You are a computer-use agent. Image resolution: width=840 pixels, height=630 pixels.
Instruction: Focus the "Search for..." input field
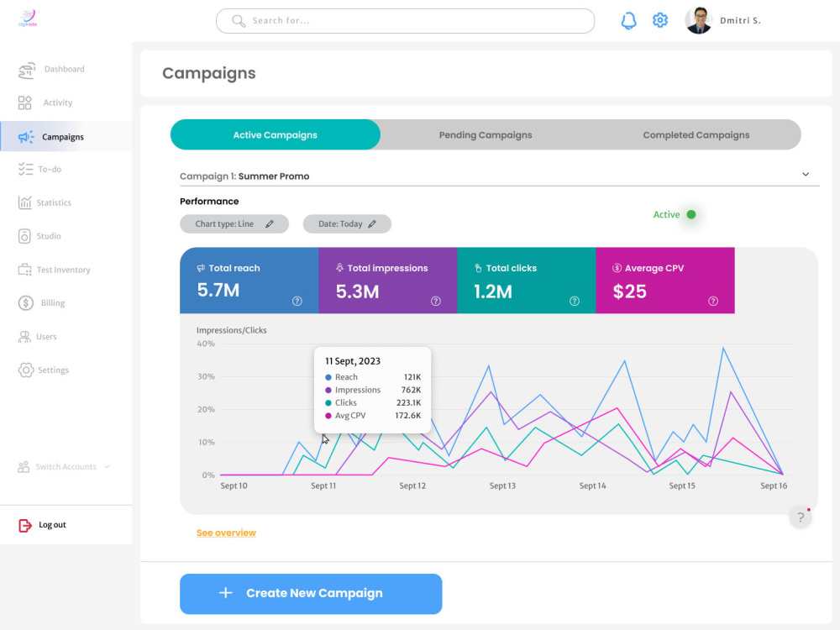tap(405, 21)
